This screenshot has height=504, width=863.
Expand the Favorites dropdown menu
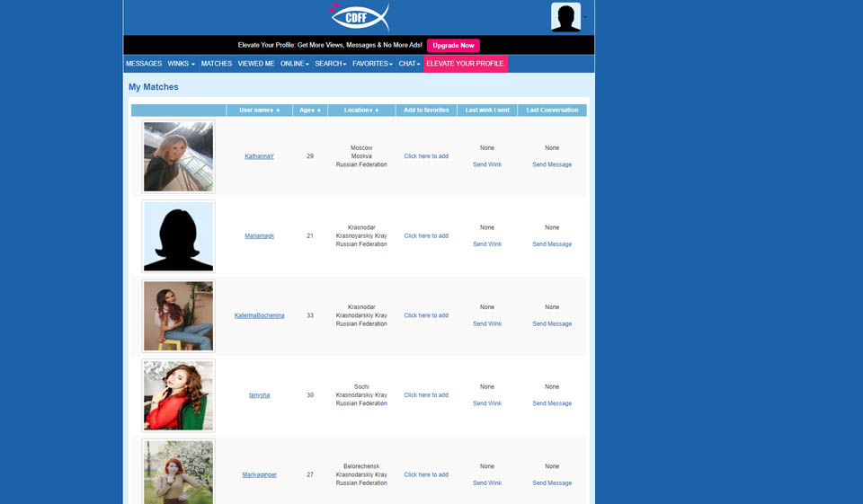point(372,64)
